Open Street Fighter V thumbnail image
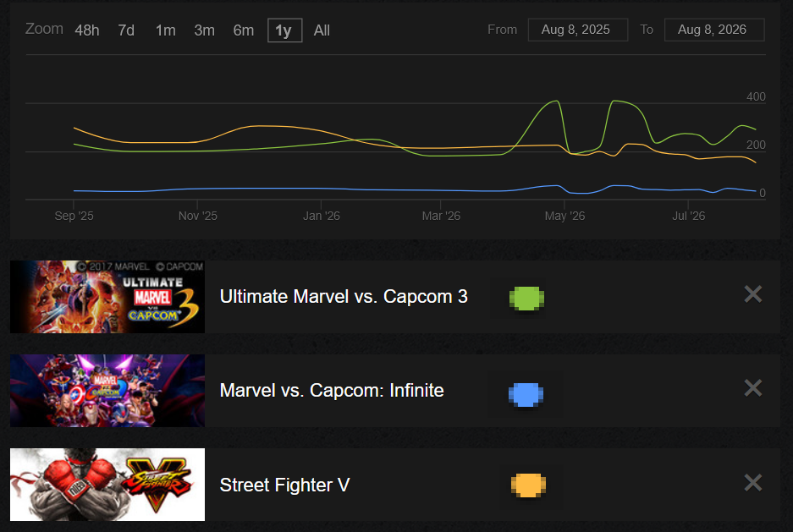793x532 pixels. click(x=107, y=485)
